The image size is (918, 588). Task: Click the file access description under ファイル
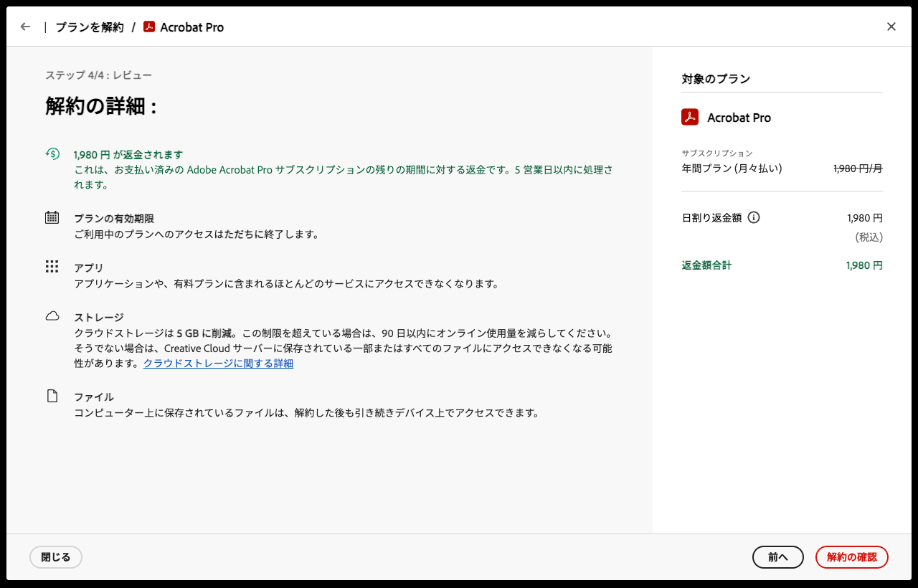pyautogui.click(x=306, y=413)
